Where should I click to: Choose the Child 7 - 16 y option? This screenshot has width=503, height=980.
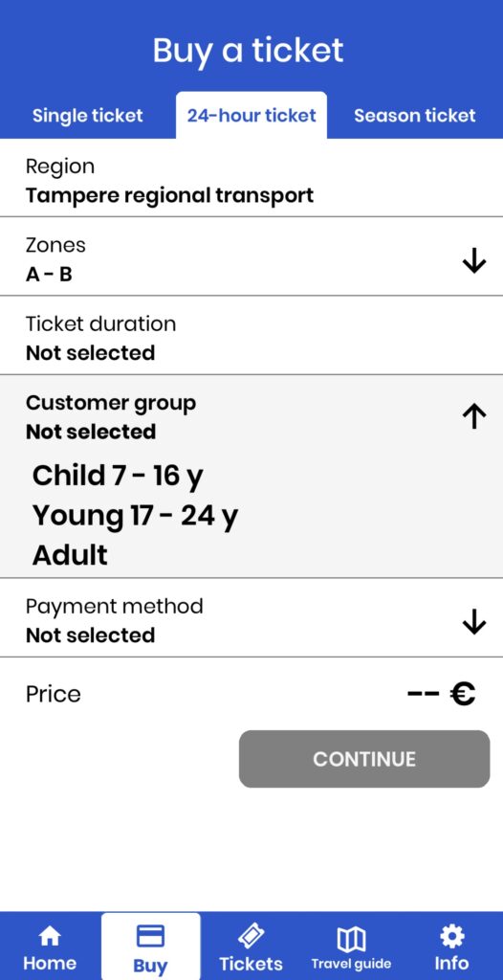118,477
